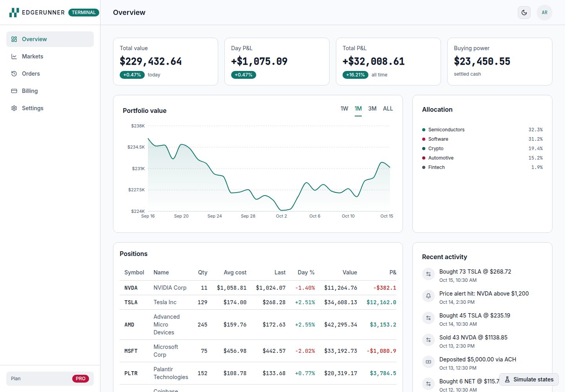This screenshot has height=392, width=565.
Task: Click the Settings gear icon in sidebar
Action: [x=14, y=108]
